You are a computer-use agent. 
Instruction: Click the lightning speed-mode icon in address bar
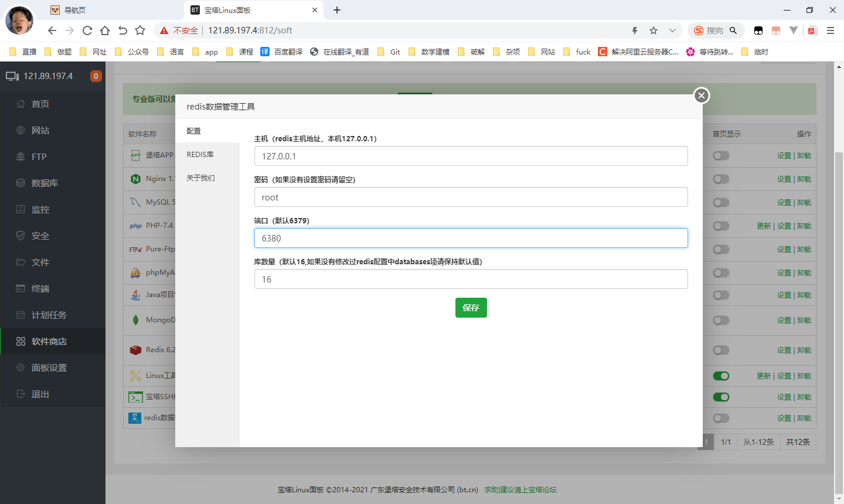point(635,30)
